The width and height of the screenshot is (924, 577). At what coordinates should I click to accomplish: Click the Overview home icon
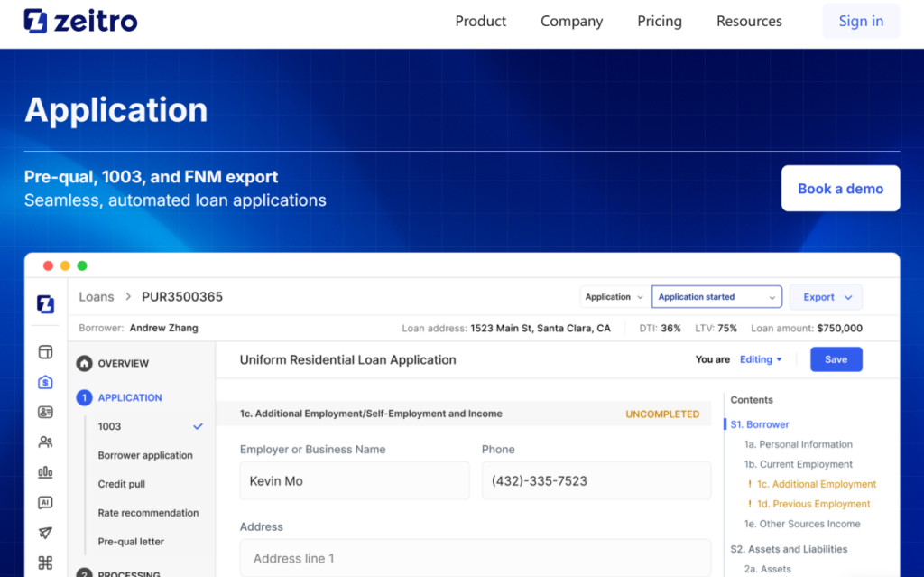pyautogui.click(x=84, y=363)
